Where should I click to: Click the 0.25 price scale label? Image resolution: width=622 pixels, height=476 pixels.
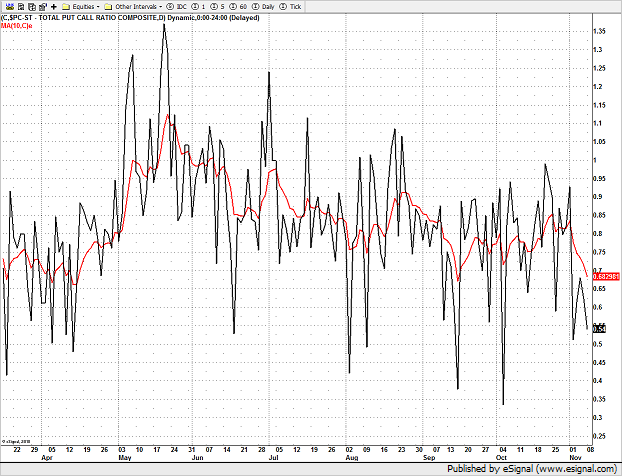click(x=599, y=436)
